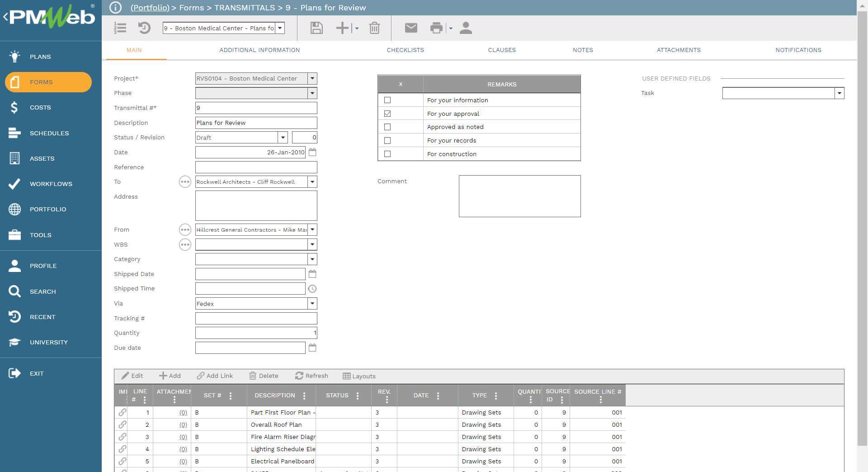
Task: Click into the Tracking # field
Action: point(256,319)
